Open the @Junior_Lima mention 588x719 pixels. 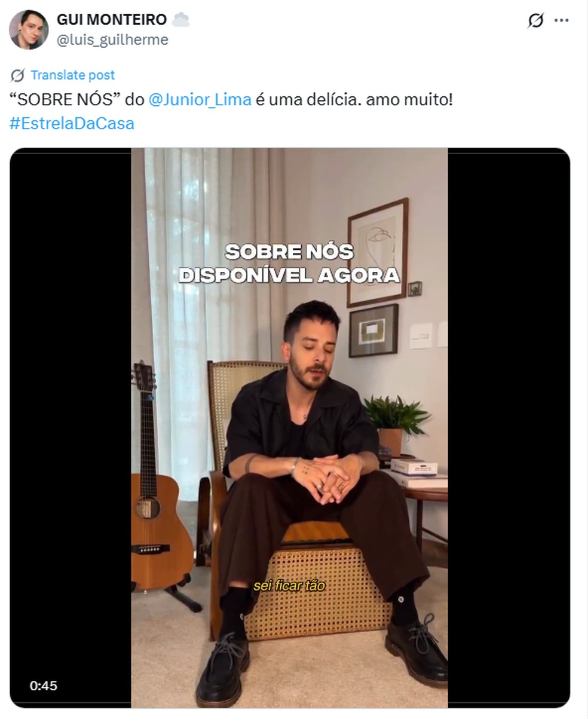point(200,100)
